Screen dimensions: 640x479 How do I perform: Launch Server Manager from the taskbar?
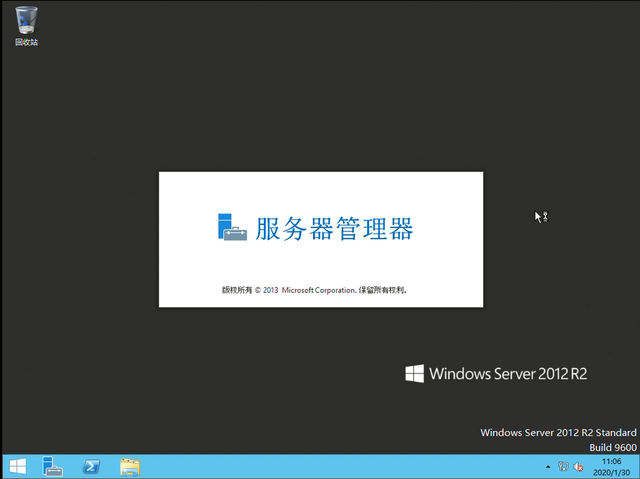(52, 466)
